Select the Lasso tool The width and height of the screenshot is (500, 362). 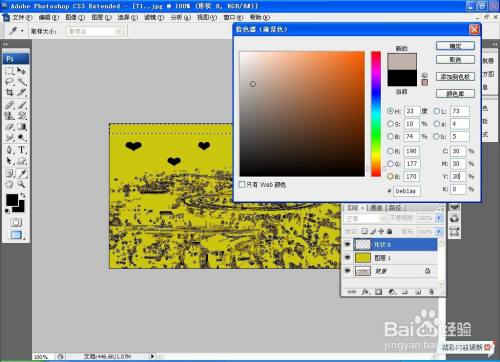tap(9, 82)
